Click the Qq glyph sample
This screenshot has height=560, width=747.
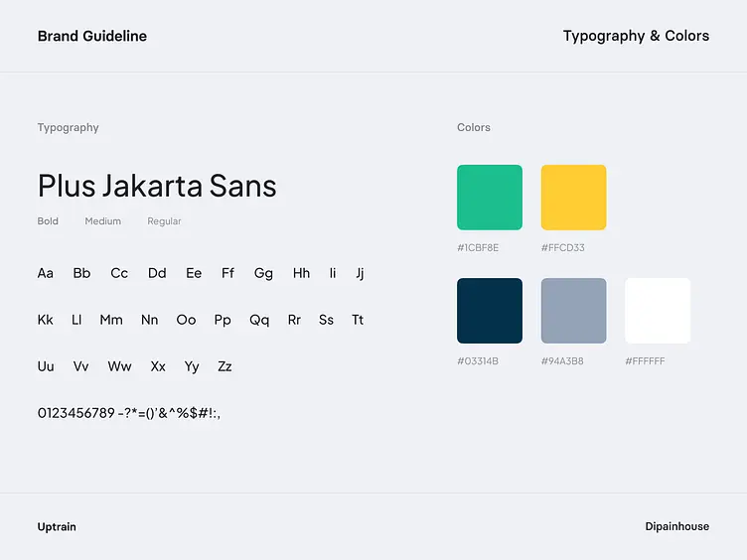[259, 321]
